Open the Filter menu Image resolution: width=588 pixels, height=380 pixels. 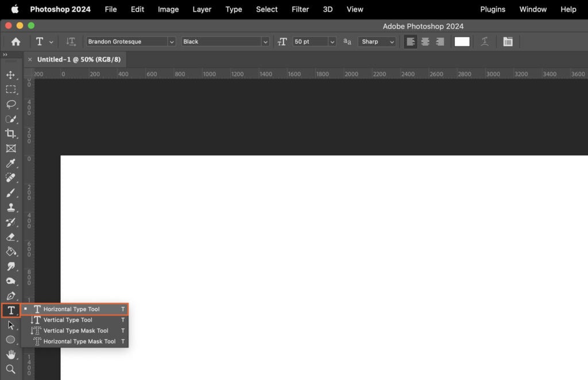pyautogui.click(x=300, y=9)
